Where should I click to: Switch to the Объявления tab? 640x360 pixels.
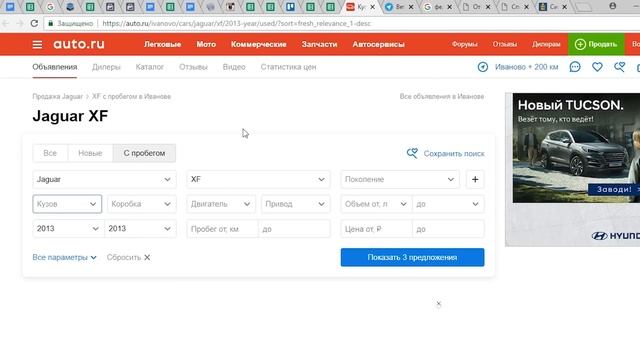[55, 67]
